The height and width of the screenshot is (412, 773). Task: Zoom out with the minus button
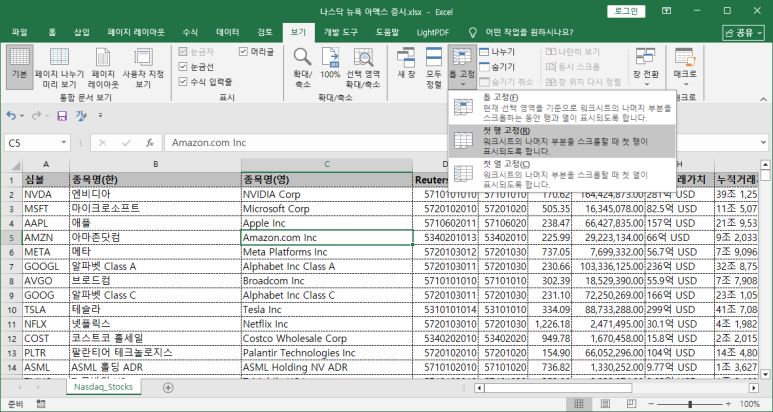pyautogui.click(x=652, y=404)
